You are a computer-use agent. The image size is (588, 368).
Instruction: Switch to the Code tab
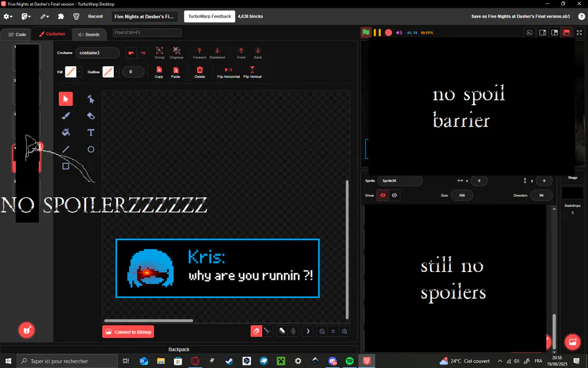click(x=17, y=34)
